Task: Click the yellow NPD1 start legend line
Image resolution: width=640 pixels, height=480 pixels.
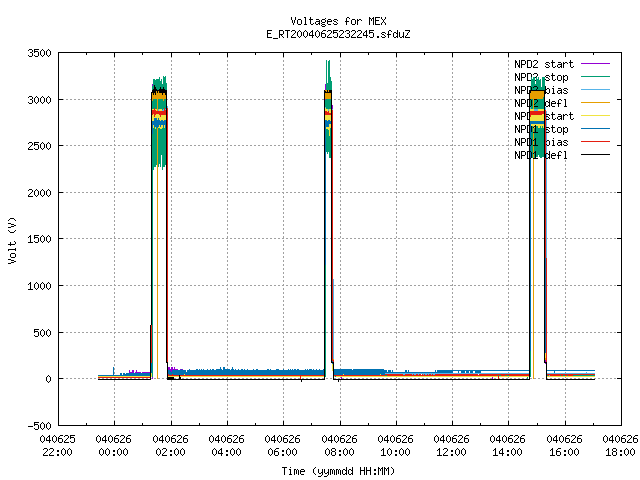Action: click(595, 116)
